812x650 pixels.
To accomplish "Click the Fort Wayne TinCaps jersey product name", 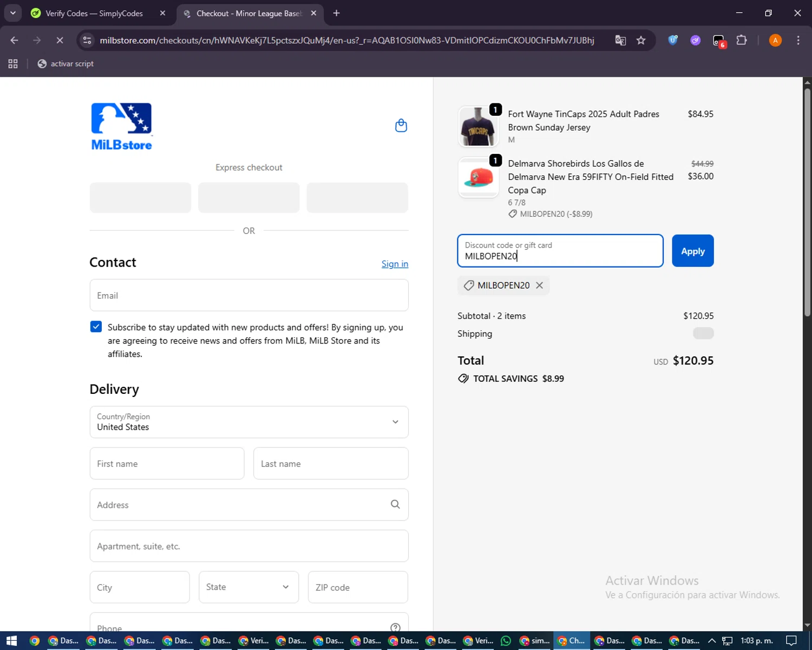I will 584,121.
